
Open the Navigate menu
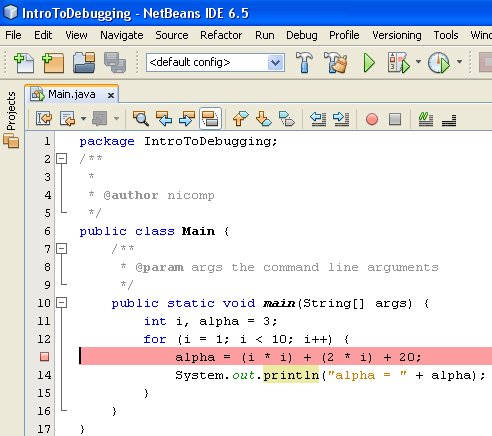122,35
